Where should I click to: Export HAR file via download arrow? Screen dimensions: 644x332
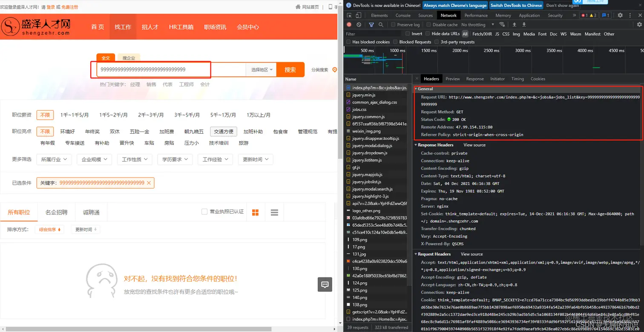(x=524, y=24)
